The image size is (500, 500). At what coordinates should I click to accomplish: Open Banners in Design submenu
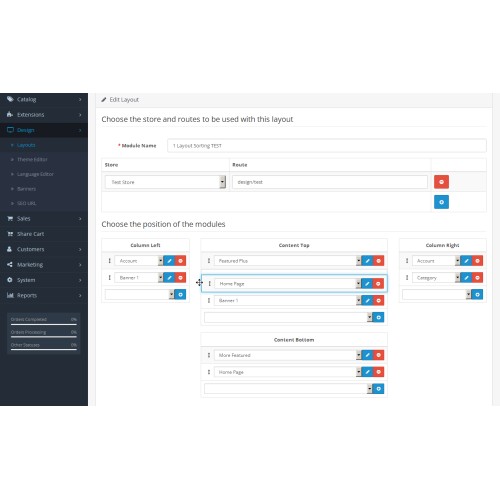pyautogui.click(x=26, y=189)
